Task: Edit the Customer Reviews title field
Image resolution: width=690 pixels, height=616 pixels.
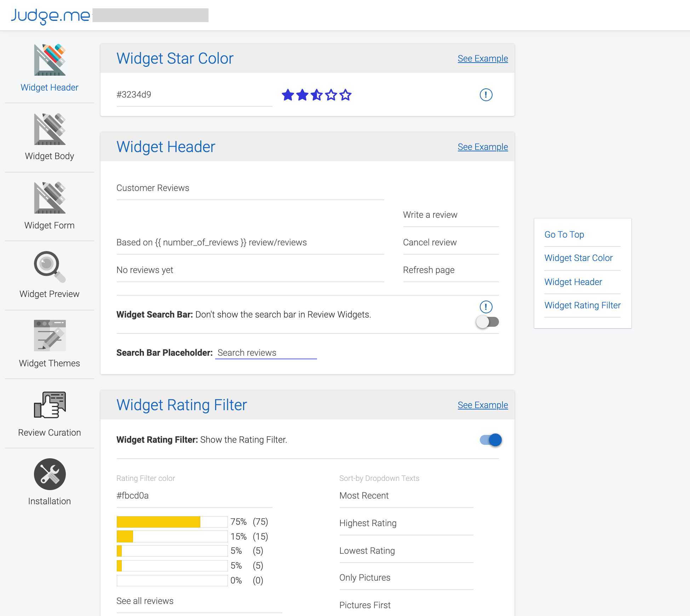Action: [x=250, y=188]
